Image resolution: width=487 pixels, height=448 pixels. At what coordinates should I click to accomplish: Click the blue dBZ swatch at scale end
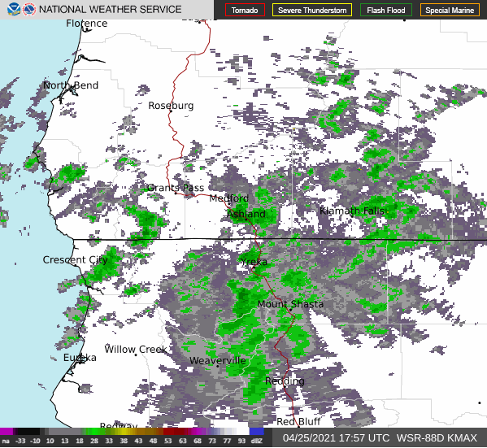coord(257,432)
